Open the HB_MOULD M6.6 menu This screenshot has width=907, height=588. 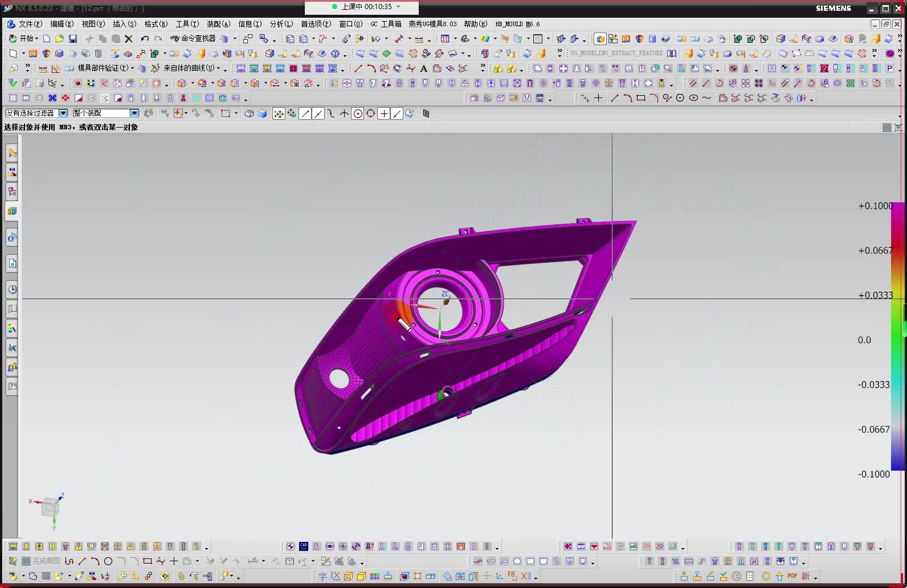click(x=517, y=24)
